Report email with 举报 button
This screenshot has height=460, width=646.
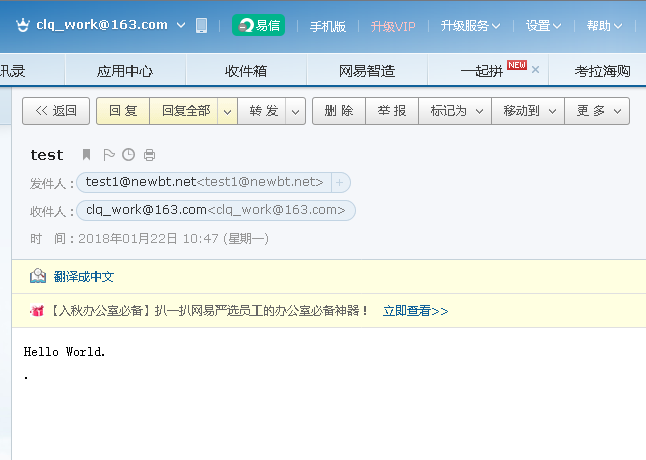point(392,111)
